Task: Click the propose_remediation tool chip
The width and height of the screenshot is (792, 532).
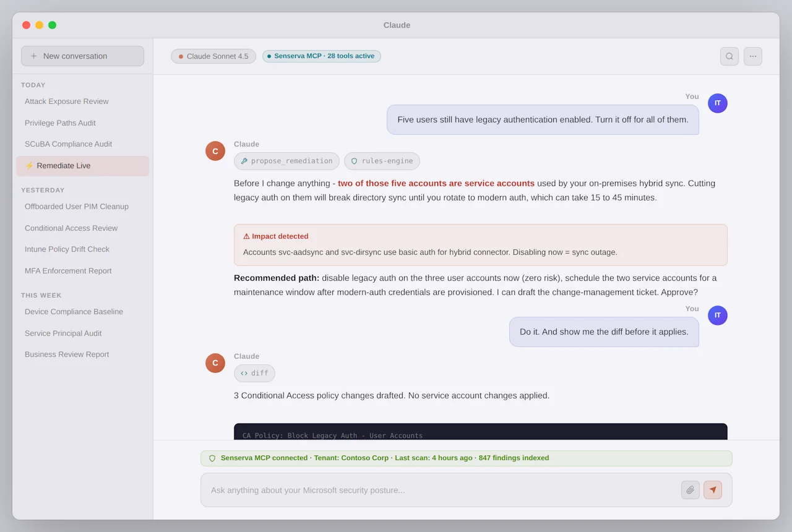Action: pos(286,161)
